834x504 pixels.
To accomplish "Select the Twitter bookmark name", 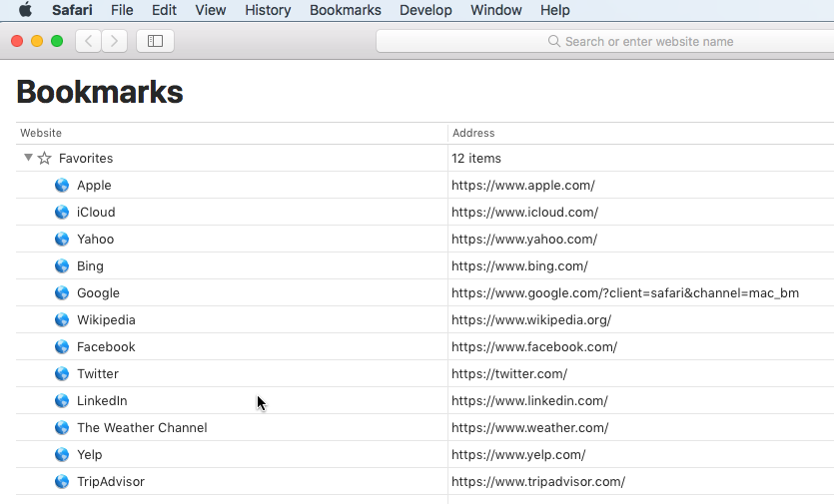I will [97, 373].
